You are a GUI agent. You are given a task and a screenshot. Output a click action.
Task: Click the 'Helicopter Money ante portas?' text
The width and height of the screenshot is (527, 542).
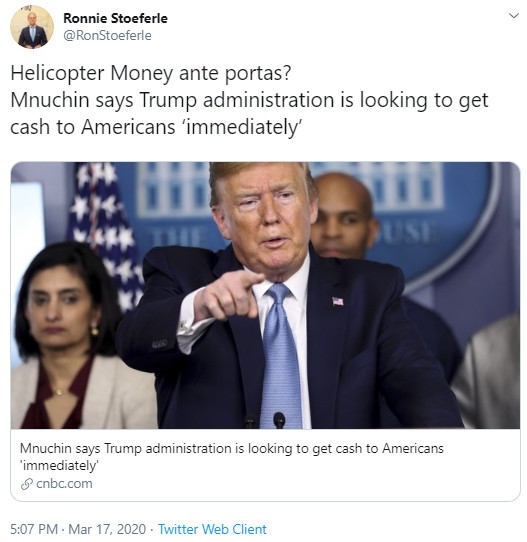click(x=151, y=73)
